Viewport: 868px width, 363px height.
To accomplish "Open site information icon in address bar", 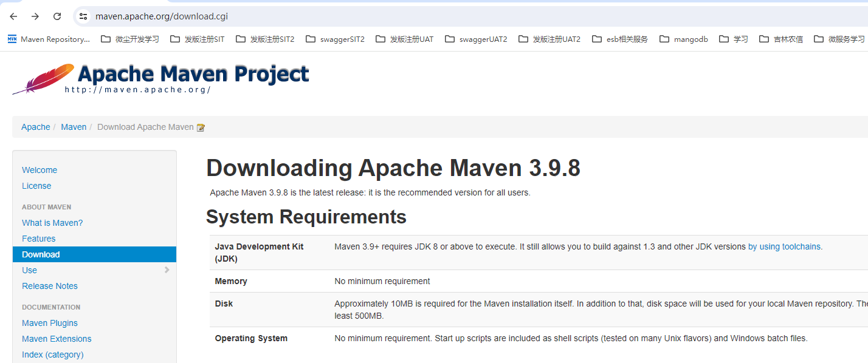I will click(x=84, y=16).
